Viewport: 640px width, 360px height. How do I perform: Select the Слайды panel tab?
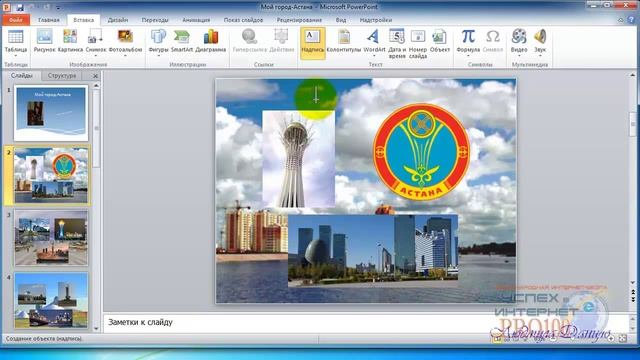[22, 76]
